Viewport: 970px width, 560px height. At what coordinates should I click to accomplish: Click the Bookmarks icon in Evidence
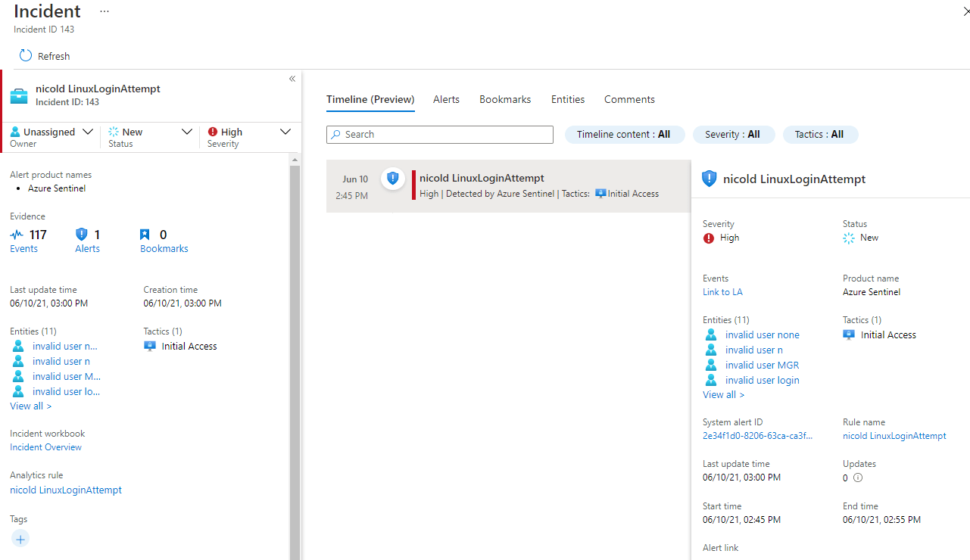(x=145, y=235)
